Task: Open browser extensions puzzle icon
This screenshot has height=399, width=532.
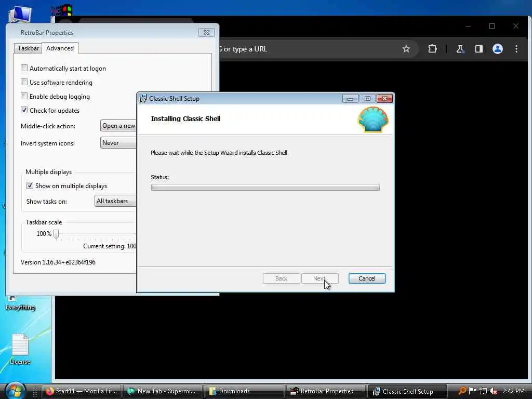Action: [432, 49]
